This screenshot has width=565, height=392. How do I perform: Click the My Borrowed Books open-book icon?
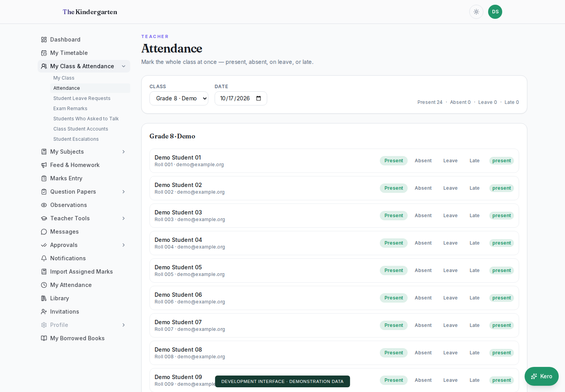tap(44, 338)
